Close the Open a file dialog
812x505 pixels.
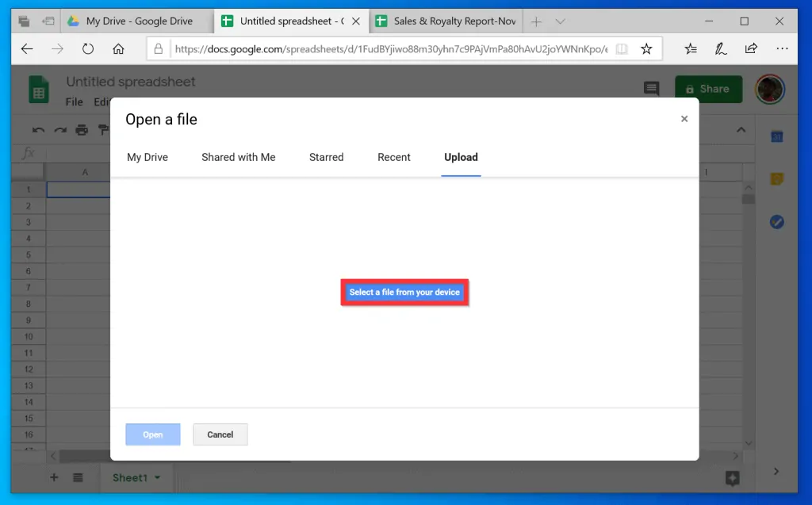[x=684, y=119]
